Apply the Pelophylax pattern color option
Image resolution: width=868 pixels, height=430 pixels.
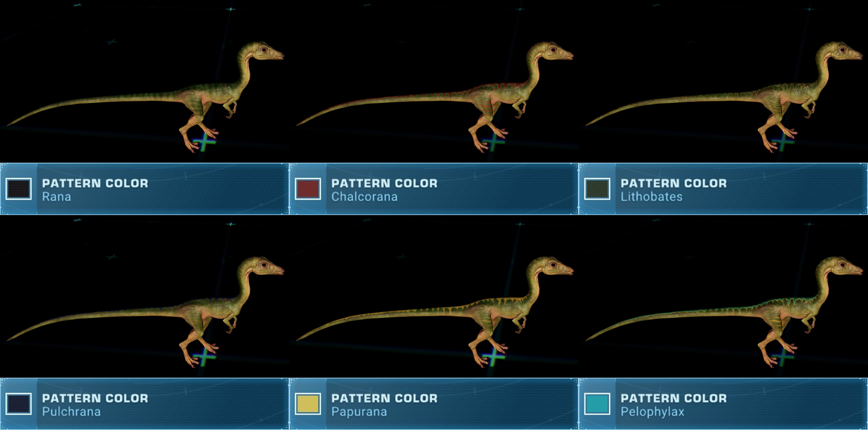723,404
